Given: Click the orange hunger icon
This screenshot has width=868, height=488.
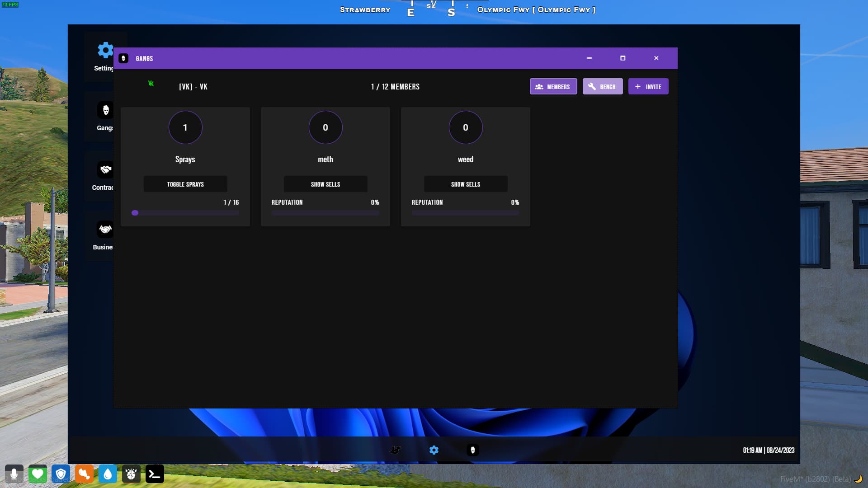Looking at the screenshot, I should (x=84, y=474).
